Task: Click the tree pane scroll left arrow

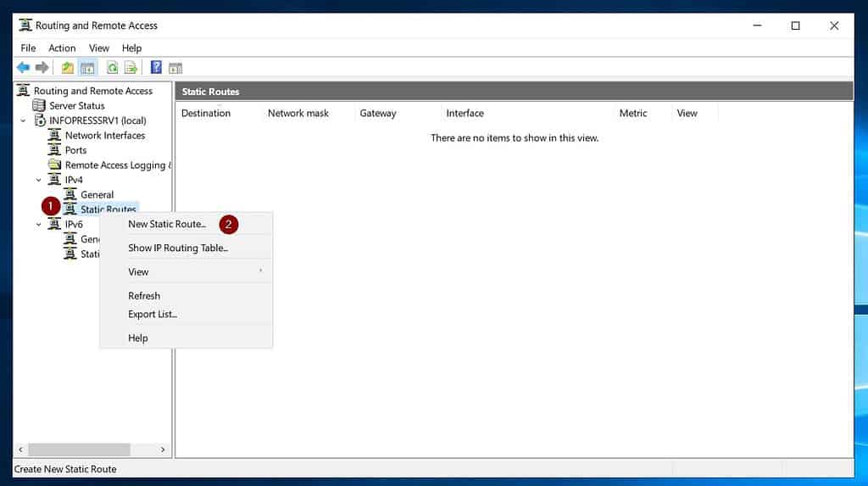Action: (20, 450)
